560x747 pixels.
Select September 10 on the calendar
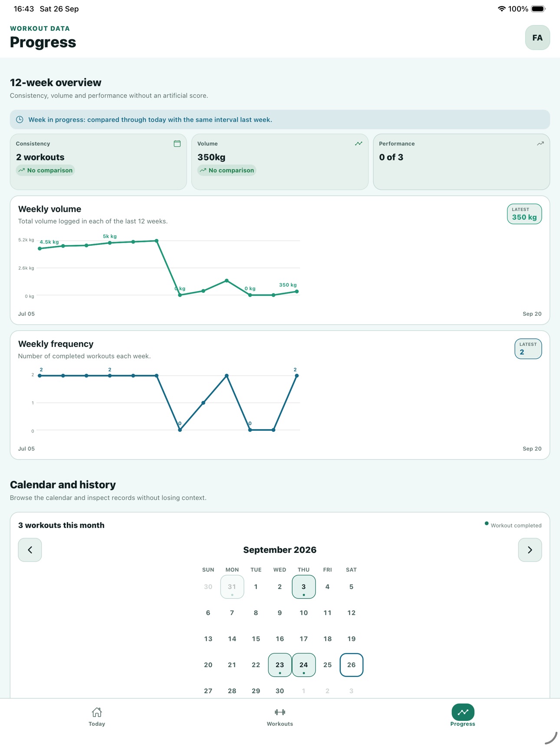[x=304, y=613]
